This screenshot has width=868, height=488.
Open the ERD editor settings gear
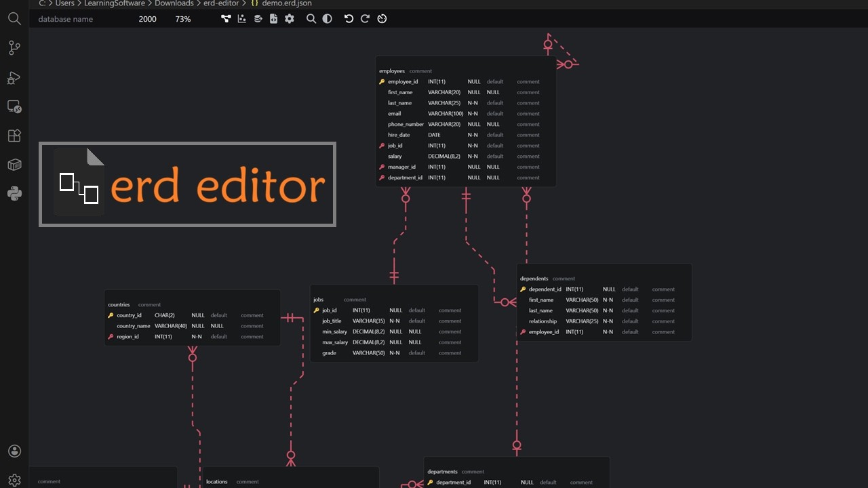(x=290, y=19)
